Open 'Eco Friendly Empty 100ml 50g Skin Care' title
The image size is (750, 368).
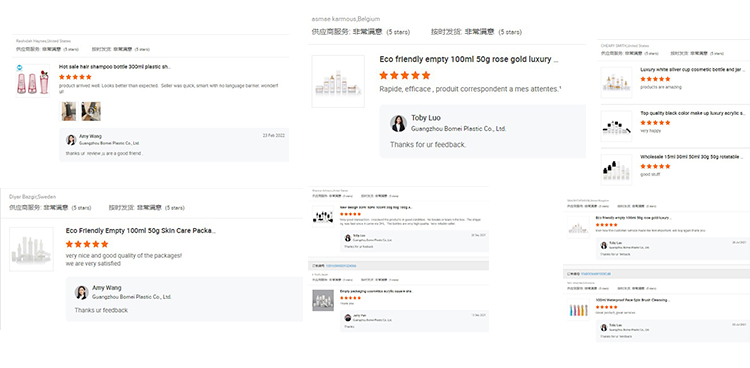coord(141,231)
